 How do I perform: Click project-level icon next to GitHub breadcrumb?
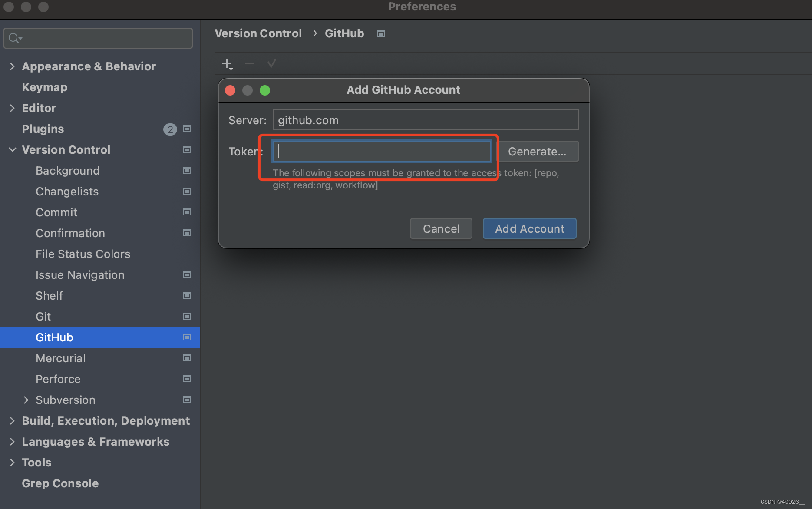coord(381,34)
